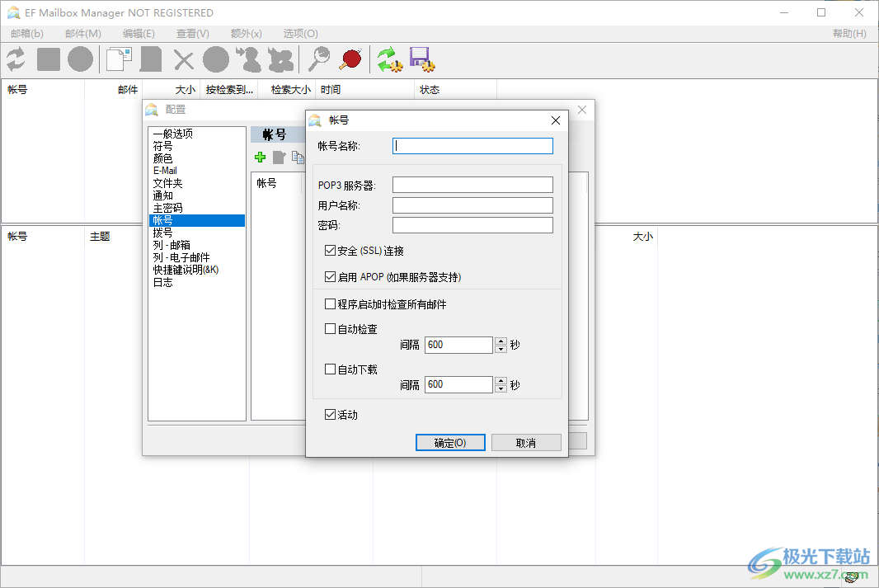Click the first gray circle icon after the stop square
This screenshot has height=588, width=879.
coord(80,59)
